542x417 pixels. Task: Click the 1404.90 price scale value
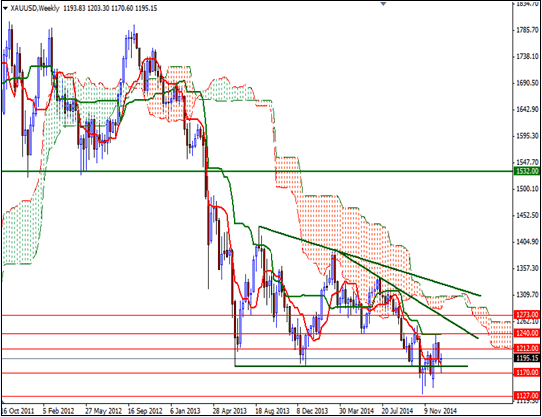(x=526, y=241)
